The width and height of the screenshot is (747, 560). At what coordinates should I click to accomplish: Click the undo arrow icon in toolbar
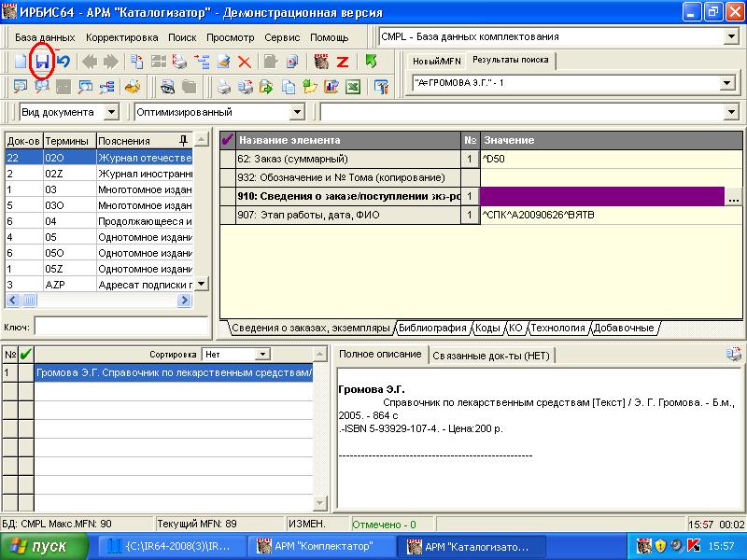(x=63, y=62)
